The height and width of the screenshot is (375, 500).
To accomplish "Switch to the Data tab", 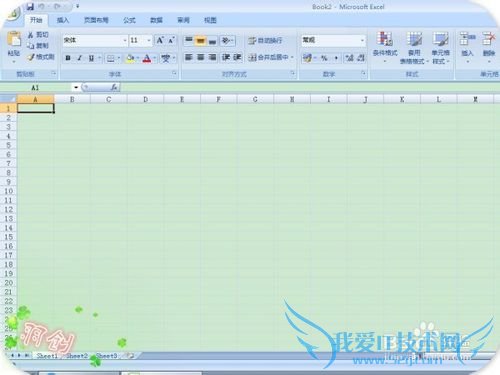I will tap(156, 20).
